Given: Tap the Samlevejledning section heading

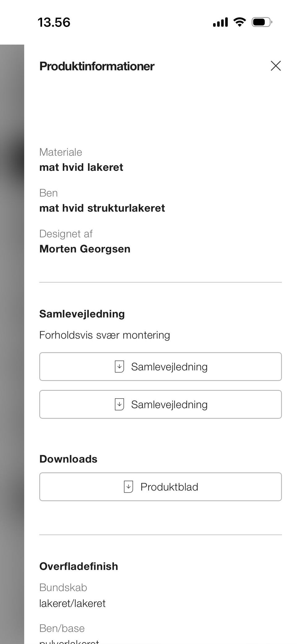Looking at the screenshot, I should pyautogui.click(x=82, y=313).
